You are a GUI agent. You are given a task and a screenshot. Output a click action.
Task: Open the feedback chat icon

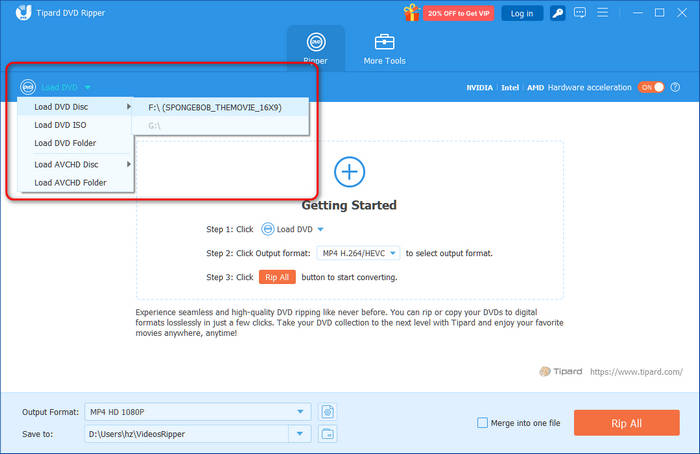tap(579, 12)
